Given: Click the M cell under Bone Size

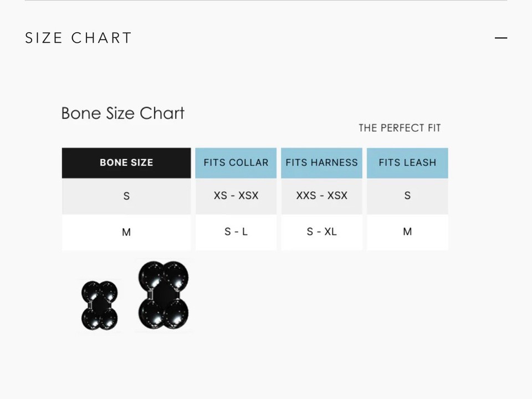Looking at the screenshot, I should (x=126, y=232).
